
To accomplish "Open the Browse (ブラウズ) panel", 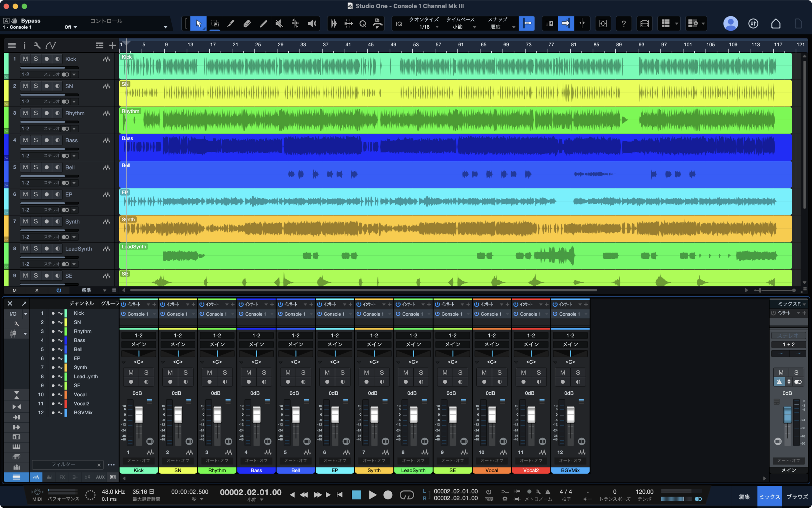I will [797, 497].
